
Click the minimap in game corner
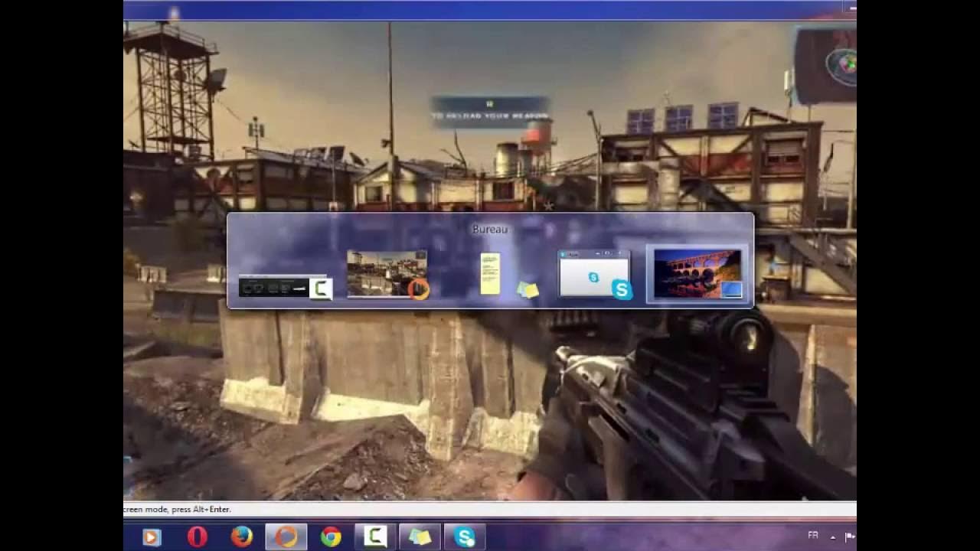point(825,65)
